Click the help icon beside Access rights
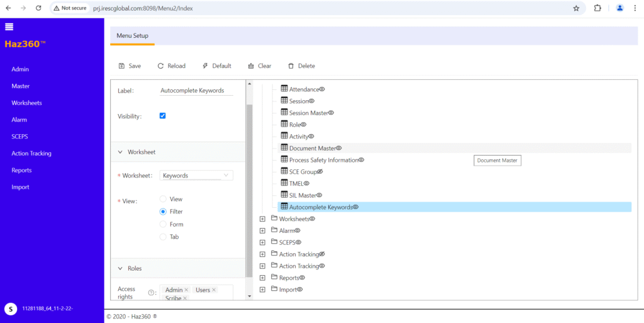Viewport: 644px width, 323px height. click(x=151, y=292)
